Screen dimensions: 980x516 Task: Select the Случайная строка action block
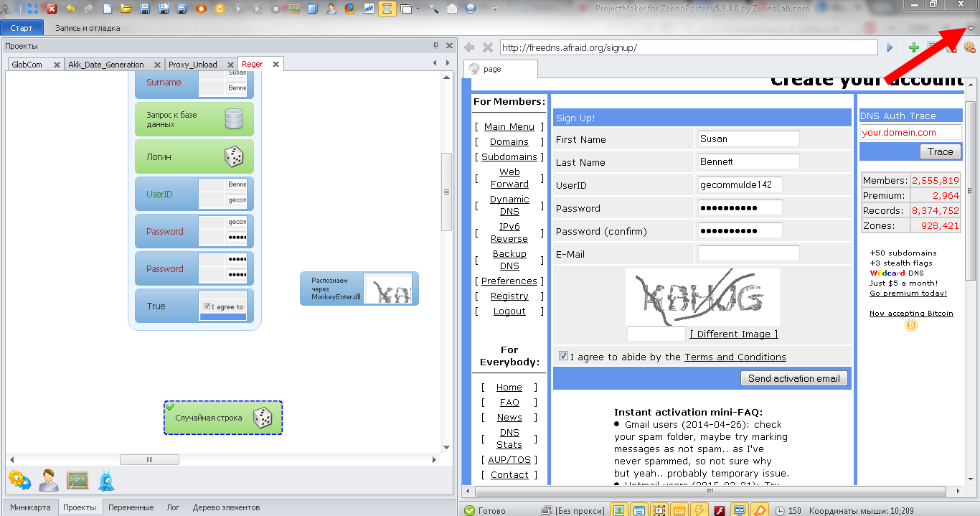pyautogui.click(x=223, y=418)
